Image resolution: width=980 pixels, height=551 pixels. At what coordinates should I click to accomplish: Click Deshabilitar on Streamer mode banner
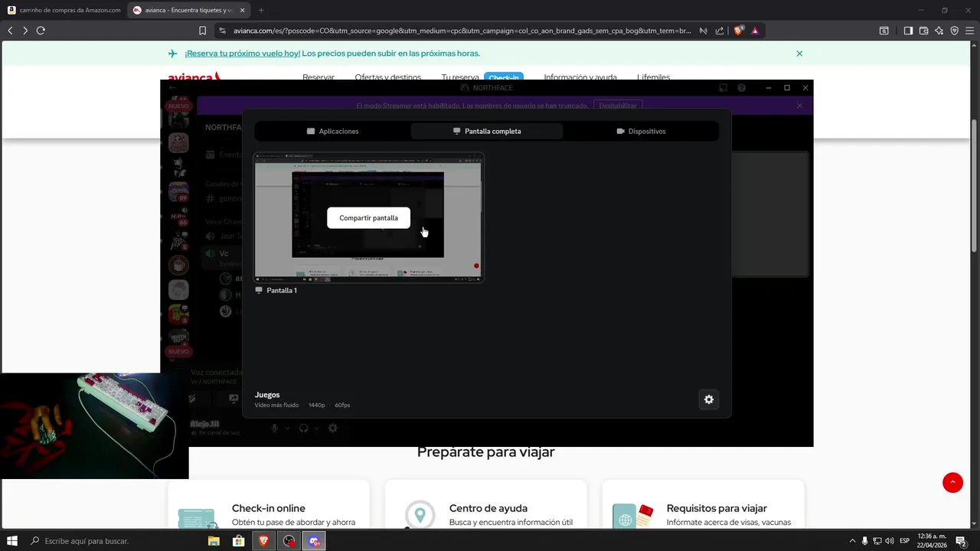pyautogui.click(x=618, y=106)
